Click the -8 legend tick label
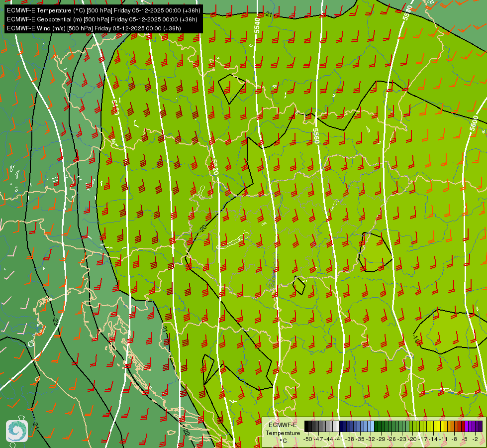 454,439
